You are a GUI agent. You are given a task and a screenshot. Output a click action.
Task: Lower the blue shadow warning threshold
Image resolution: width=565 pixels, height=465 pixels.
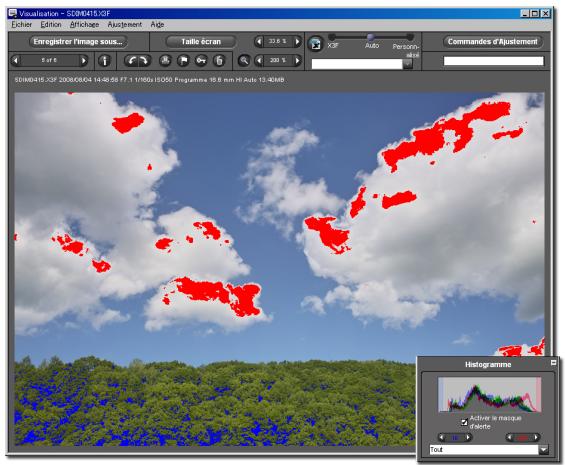click(442, 438)
